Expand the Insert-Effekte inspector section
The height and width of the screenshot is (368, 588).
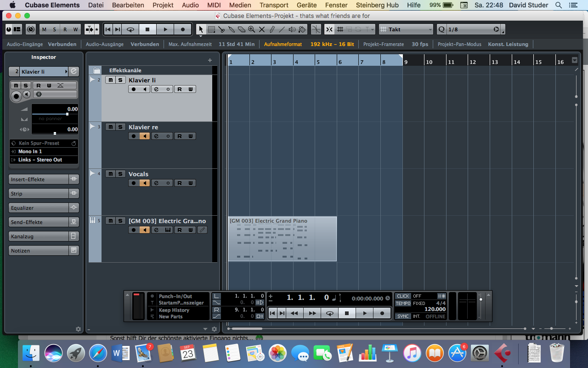click(39, 179)
